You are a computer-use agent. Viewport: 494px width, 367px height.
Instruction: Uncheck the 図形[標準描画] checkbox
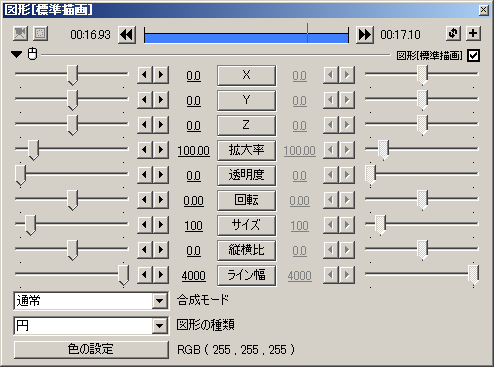point(474,55)
